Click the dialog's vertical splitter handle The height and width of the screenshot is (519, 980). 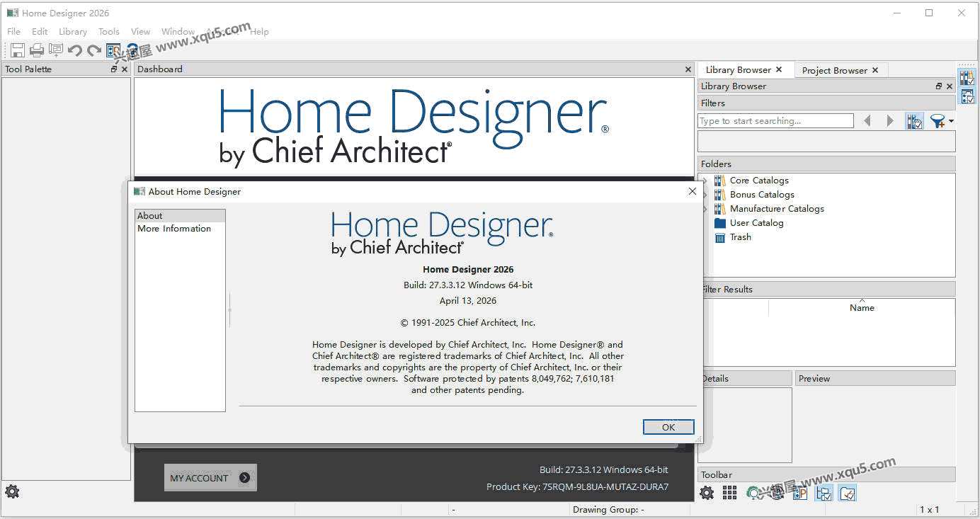[x=229, y=310]
